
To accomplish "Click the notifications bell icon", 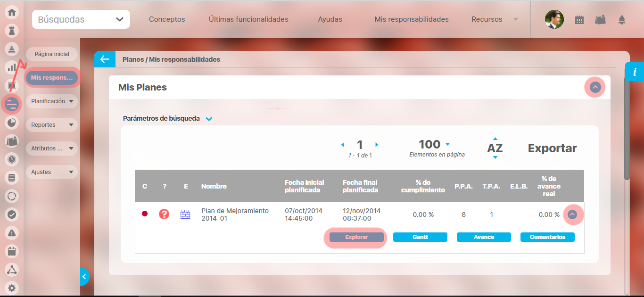I will click(x=622, y=20).
